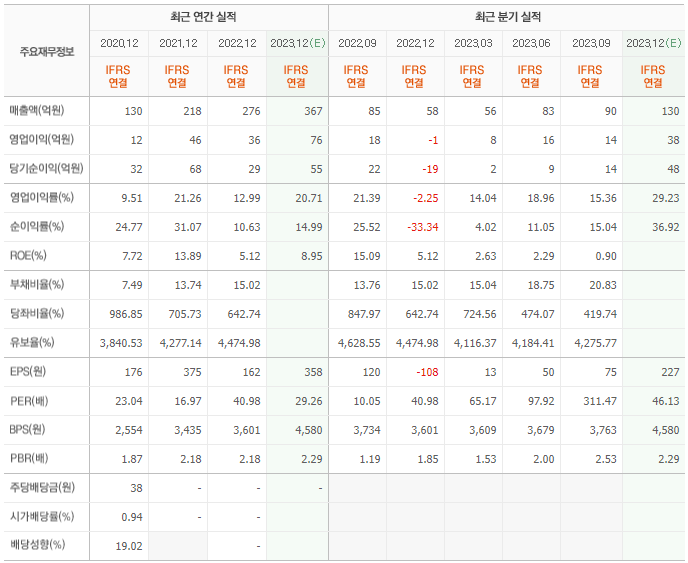Select the net margin '-33.34'
The width and height of the screenshot is (688, 563).
(x=423, y=227)
